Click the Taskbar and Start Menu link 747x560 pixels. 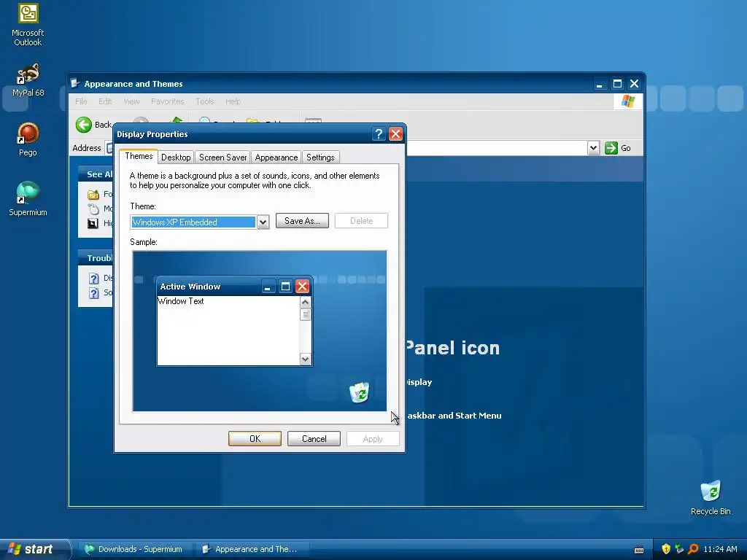coord(454,416)
